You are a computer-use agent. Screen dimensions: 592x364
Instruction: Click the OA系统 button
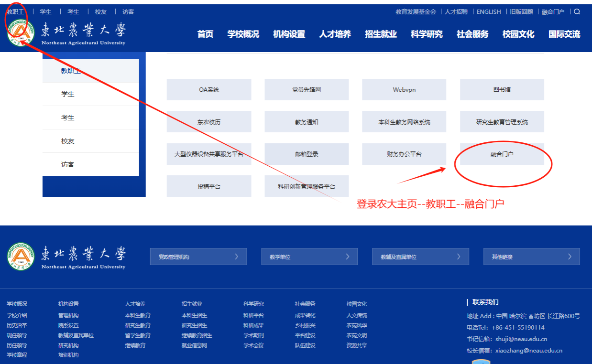coord(209,89)
